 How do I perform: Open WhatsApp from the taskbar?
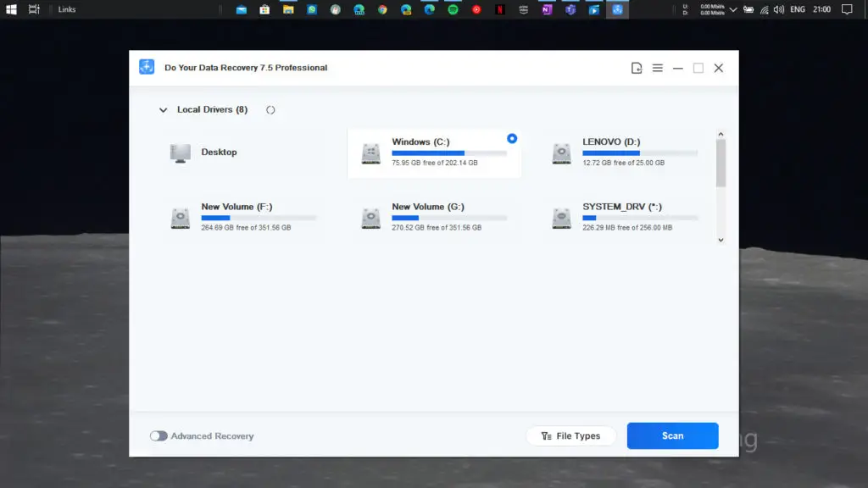click(x=312, y=9)
